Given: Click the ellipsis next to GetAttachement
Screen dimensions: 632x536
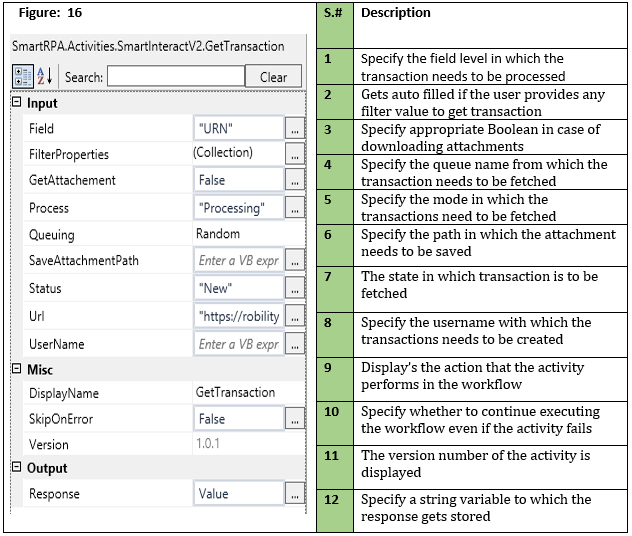Looking at the screenshot, I should click(294, 181).
